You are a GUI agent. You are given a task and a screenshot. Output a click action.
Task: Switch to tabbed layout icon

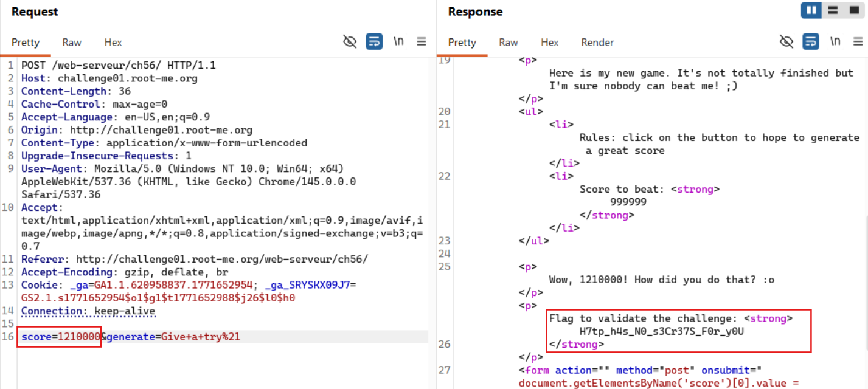[x=853, y=10]
